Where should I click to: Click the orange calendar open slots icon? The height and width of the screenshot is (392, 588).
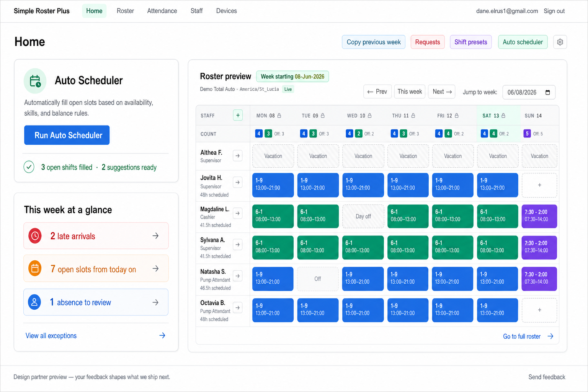point(35,269)
